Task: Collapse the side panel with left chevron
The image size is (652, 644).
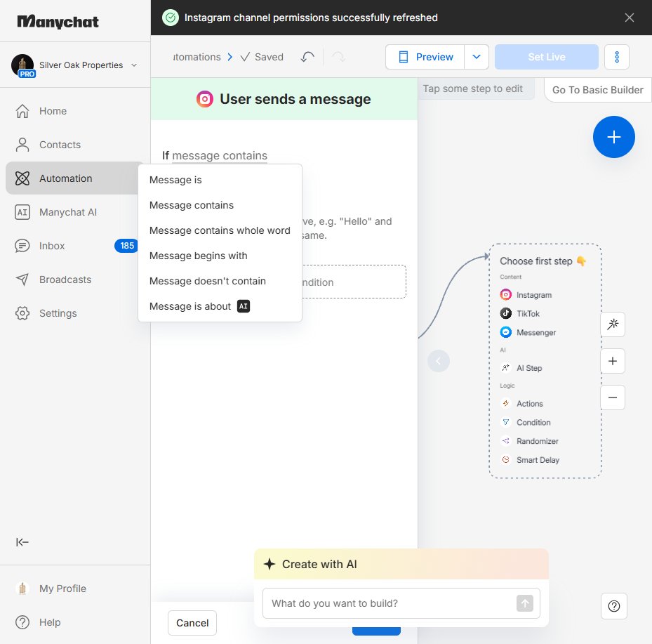Action: (438, 361)
